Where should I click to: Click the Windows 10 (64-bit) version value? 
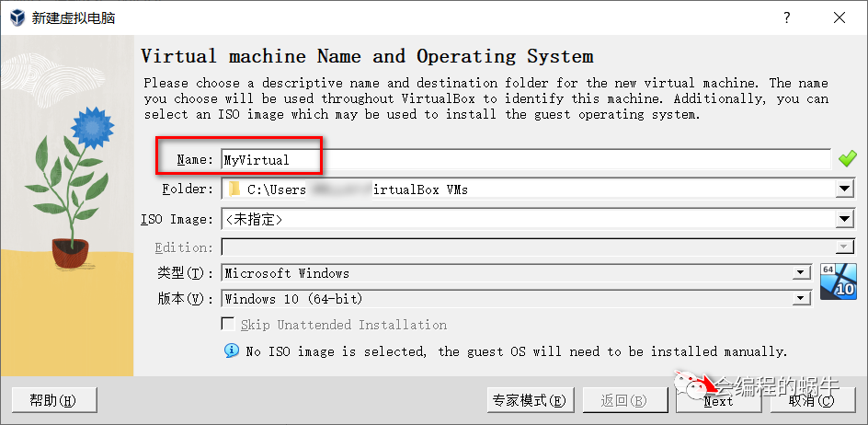(293, 299)
